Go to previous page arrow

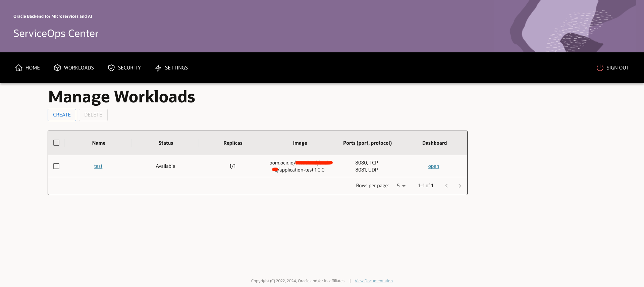pos(446,186)
